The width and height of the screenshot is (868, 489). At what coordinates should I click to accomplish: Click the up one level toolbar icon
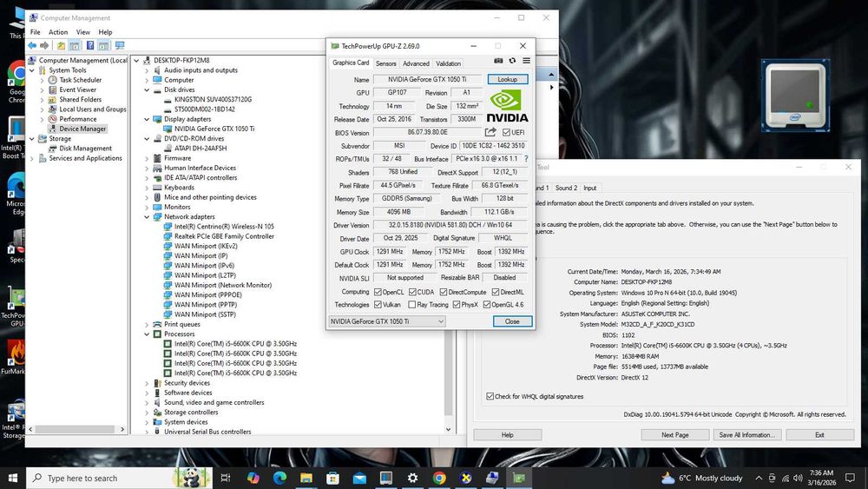point(61,45)
